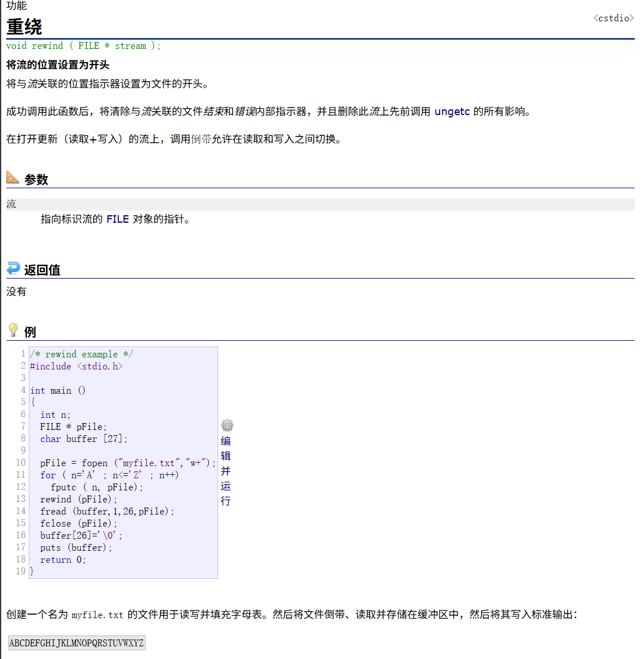
Task: Follow the ungetc hyperlink
Action: 452,112
